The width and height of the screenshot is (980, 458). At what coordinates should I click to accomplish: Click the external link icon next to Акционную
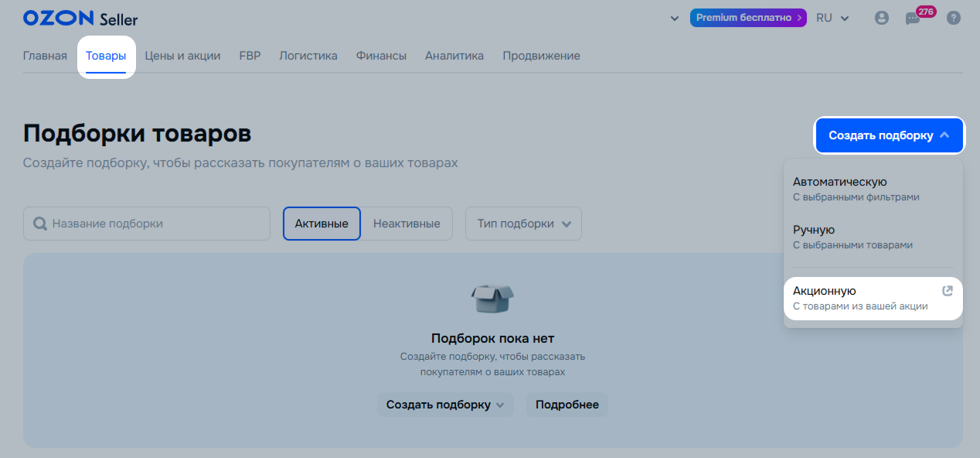pyautogui.click(x=948, y=291)
